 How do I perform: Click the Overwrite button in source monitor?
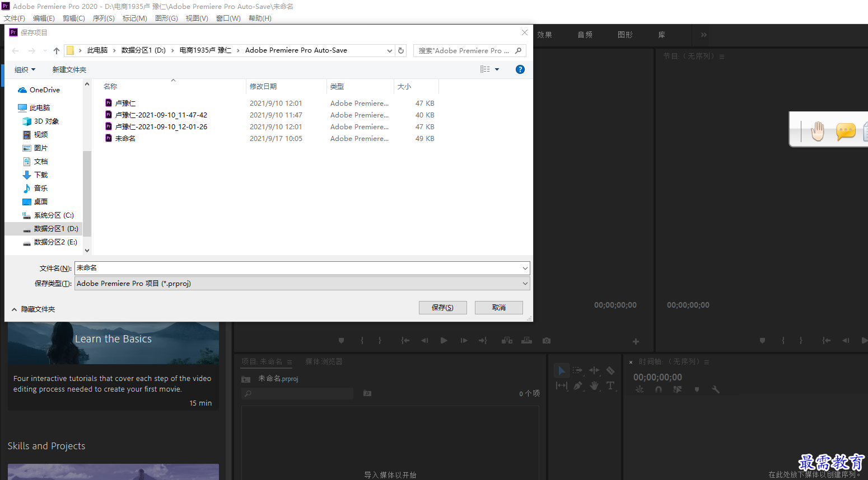(x=526, y=340)
